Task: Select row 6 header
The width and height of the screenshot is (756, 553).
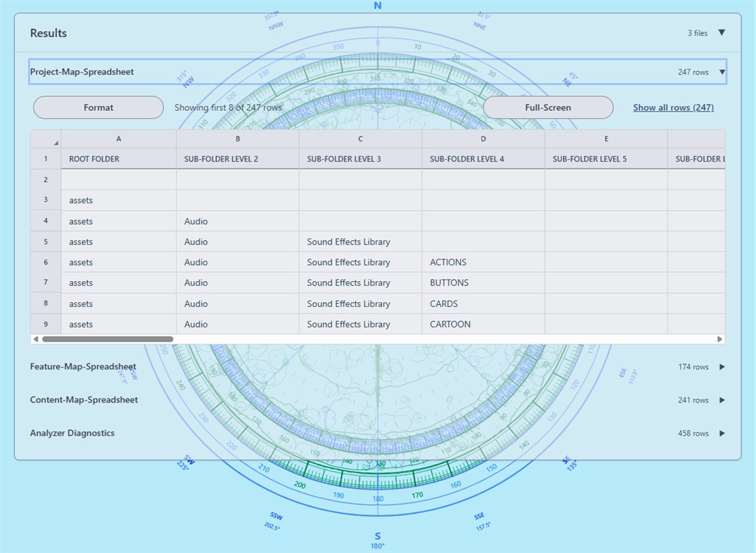Action: (46, 262)
